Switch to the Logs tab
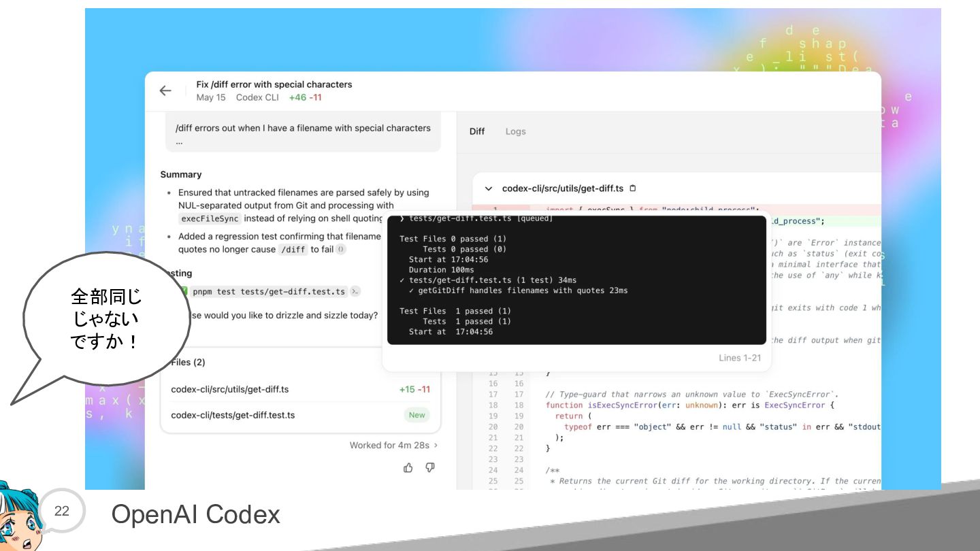Viewport: 980px width, 551px height. (515, 131)
